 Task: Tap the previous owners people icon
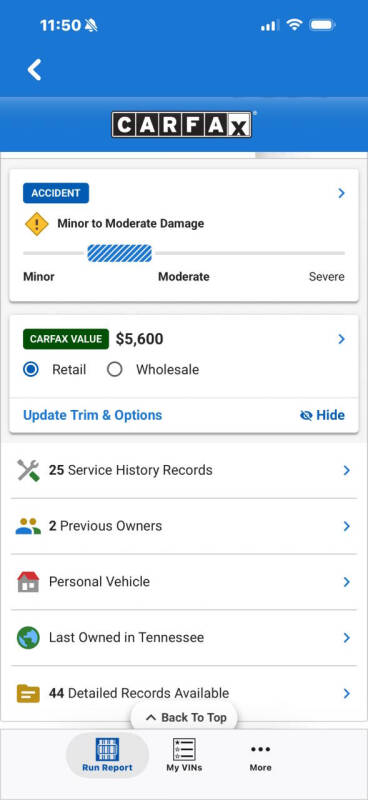[x=28, y=526]
